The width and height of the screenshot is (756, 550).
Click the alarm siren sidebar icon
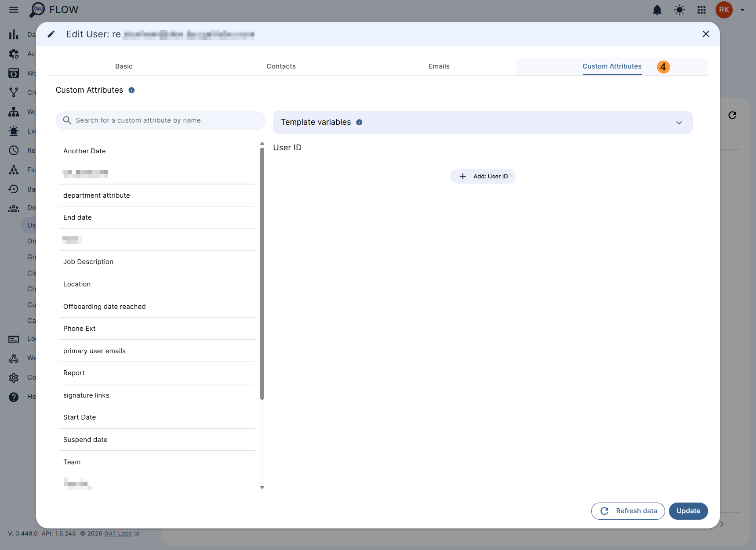(14, 131)
